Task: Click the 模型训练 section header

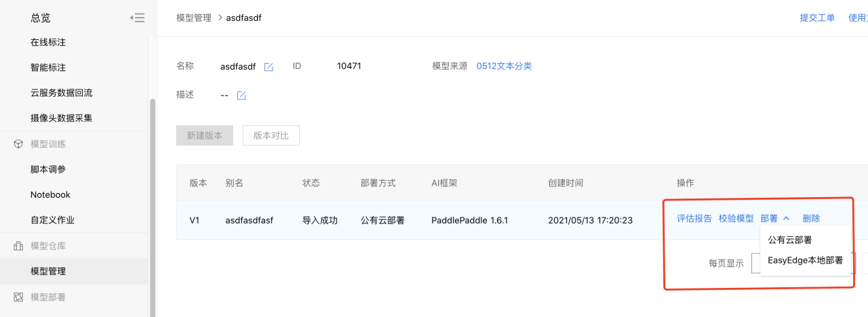Action: [48, 144]
